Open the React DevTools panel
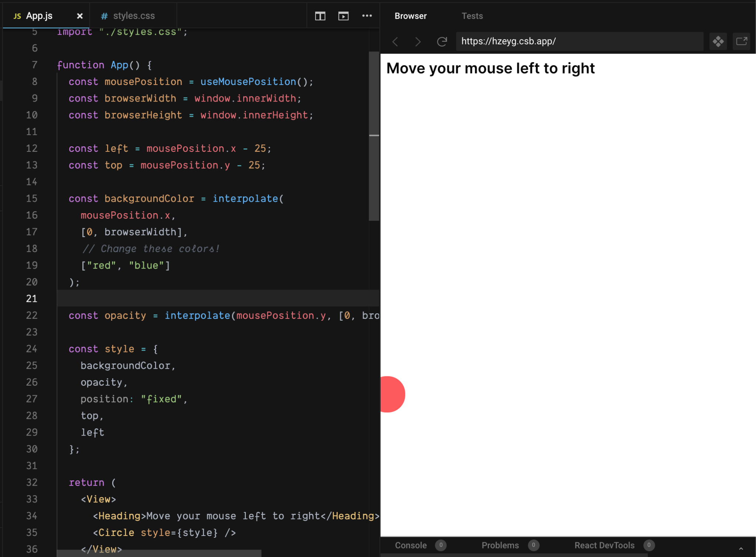This screenshot has width=756, height=557. tap(604, 545)
